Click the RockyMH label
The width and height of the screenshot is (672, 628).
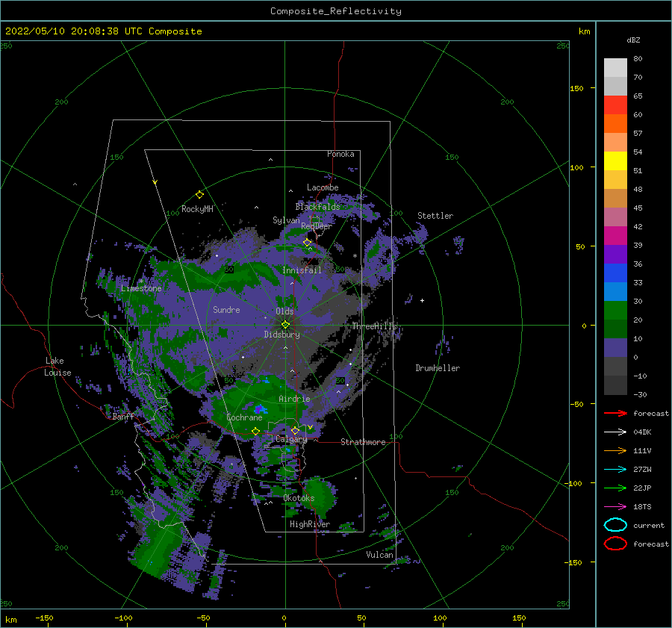coord(197,209)
